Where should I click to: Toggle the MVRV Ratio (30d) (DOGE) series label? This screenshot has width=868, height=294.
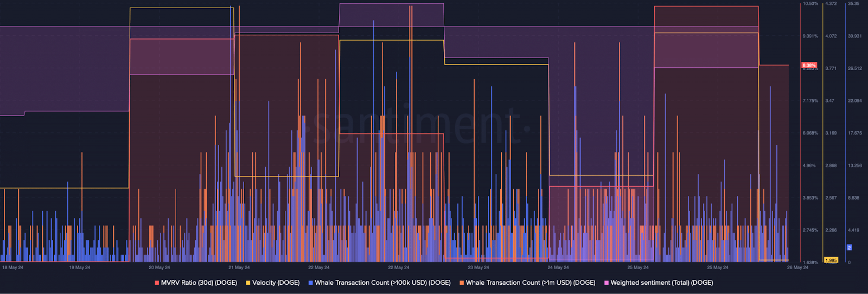tap(199, 283)
